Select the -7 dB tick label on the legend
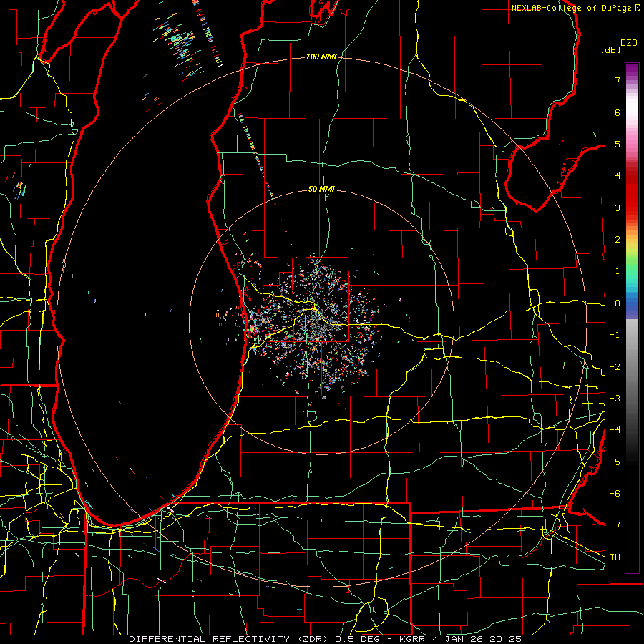The height and width of the screenshot is (644, 644). [x=615, y=525]
